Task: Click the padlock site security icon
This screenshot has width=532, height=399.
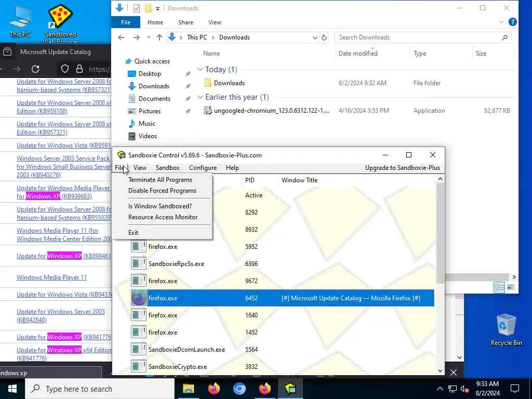Action: [79, 69]
